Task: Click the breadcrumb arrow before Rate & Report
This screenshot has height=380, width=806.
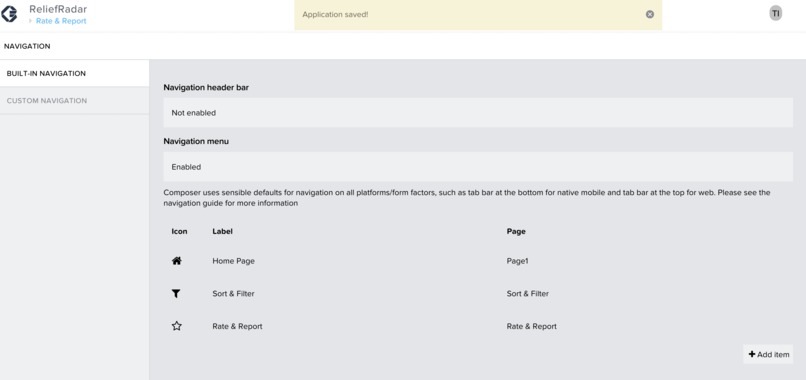Action: (x=31, y=21)
